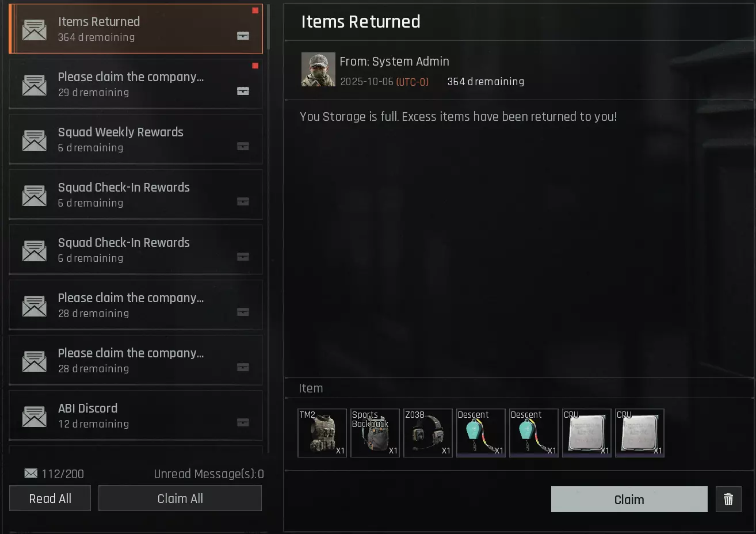Click the Claim All button
Screen dimensions: 756x534
[180, 498]
